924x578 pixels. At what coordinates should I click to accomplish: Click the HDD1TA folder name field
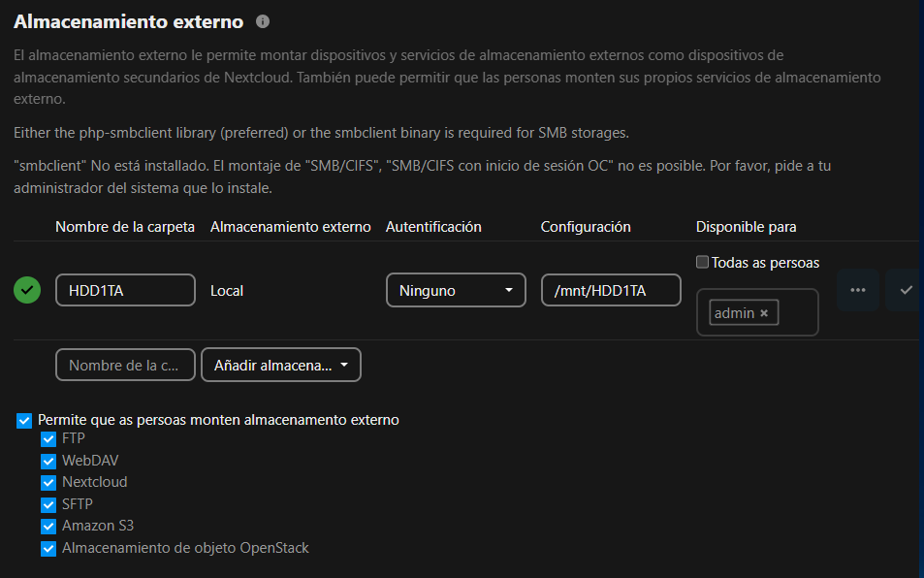125,290
